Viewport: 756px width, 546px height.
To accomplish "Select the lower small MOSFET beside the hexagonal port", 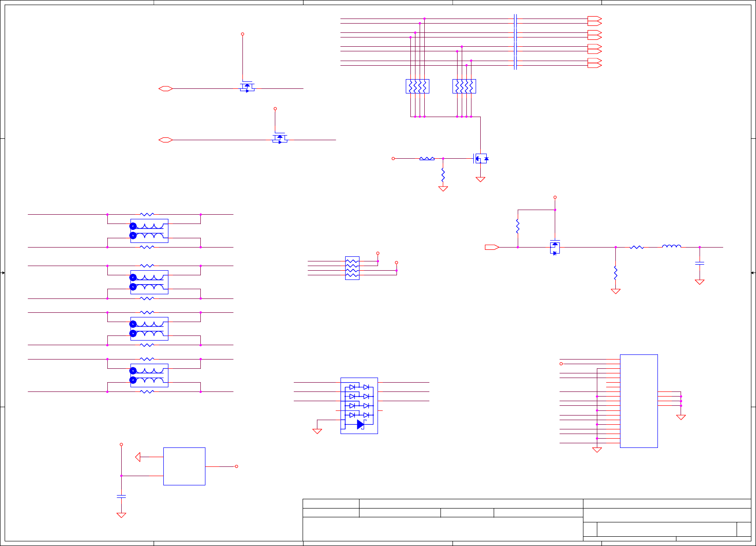I will [280, 138].
